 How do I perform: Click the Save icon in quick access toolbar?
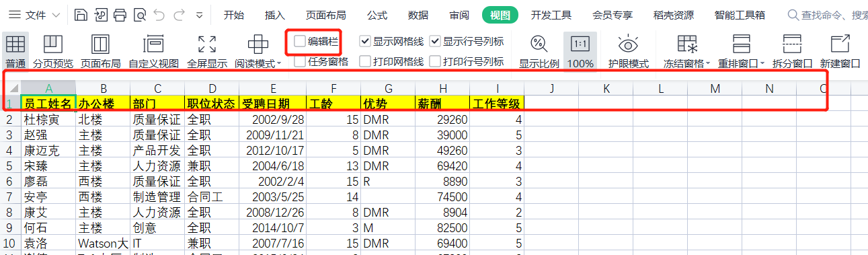[x=81, y=14]
